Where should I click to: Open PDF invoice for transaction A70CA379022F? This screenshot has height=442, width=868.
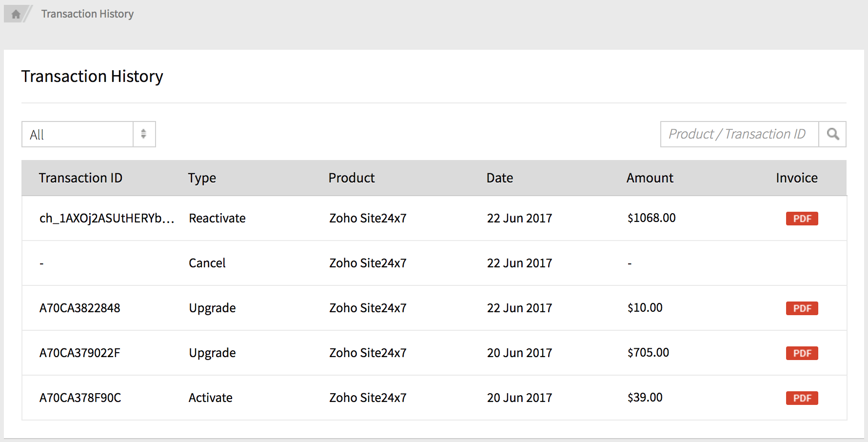pyautogui.click(x=802, y=353)
